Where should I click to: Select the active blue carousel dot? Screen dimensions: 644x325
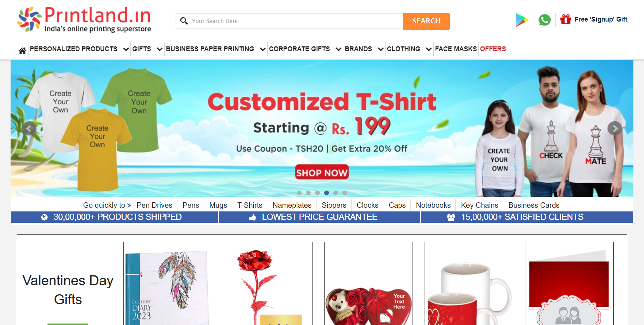pyautogui.click(x=326, y=193)
